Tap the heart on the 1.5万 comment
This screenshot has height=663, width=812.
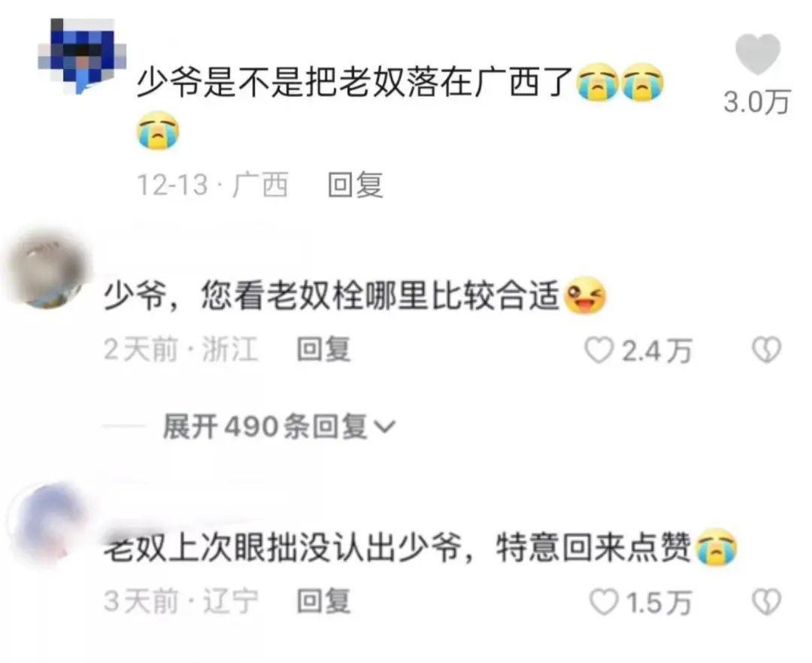(x=604, y=602)
